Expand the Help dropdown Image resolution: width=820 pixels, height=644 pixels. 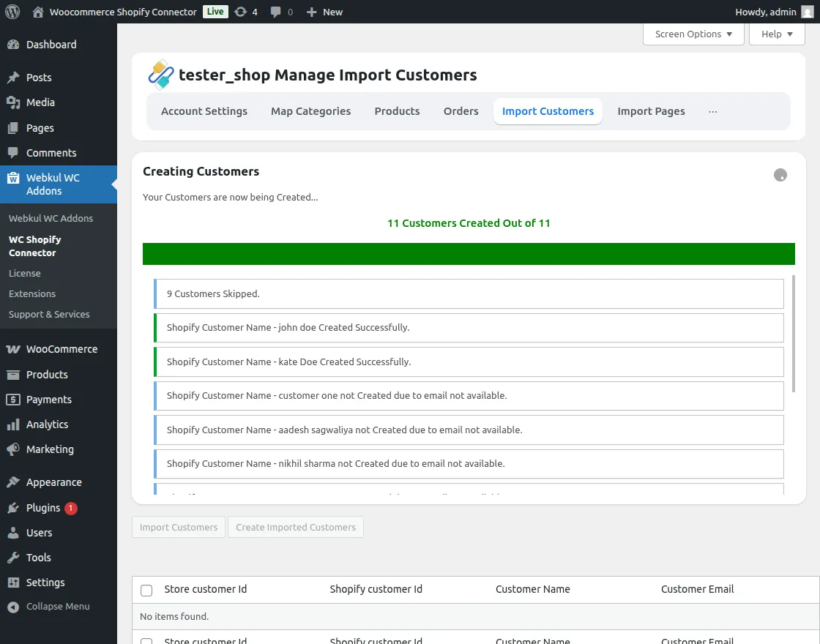click(776, 34)
